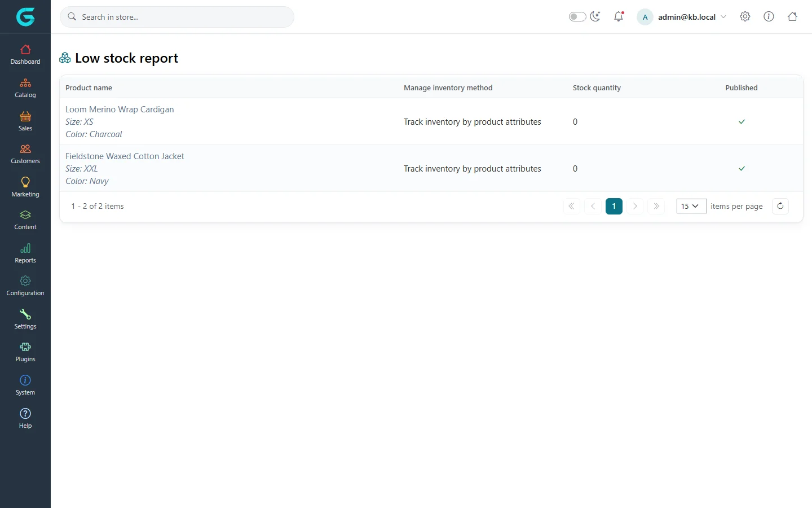Click the published checkmark for Loom Merino Cardigan
Viewport: 812px width, 508px height.
[x=742, y=122]
